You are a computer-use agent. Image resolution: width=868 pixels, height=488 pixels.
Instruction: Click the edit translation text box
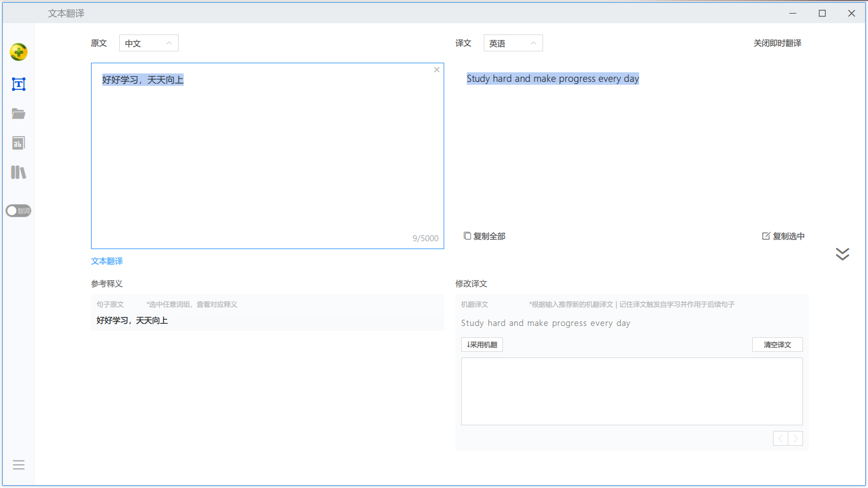[632, 391]
